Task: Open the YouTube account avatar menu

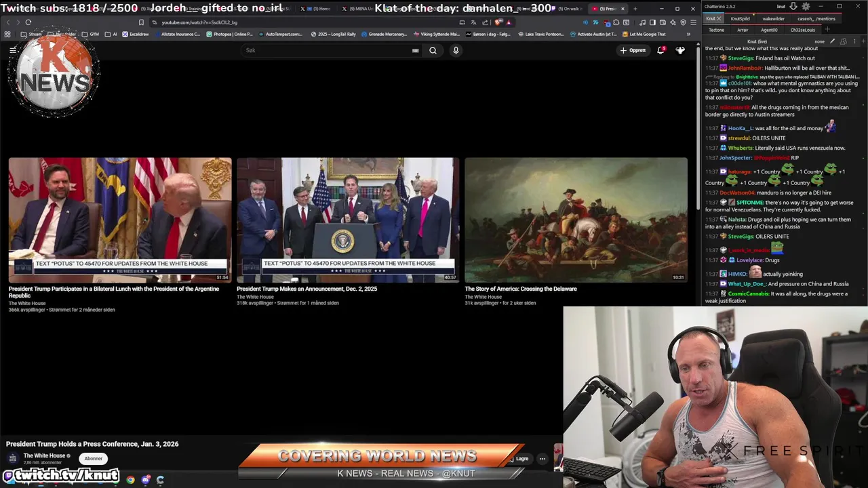Action: 680,50
